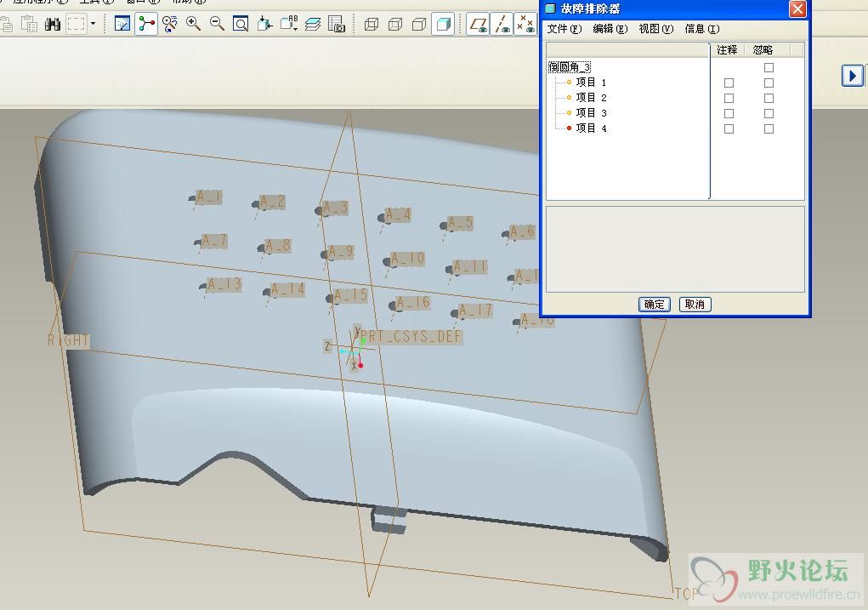Click the blue arrow button right of the dialog
Screen dimensions: 868x610
(x=852, y=76)
